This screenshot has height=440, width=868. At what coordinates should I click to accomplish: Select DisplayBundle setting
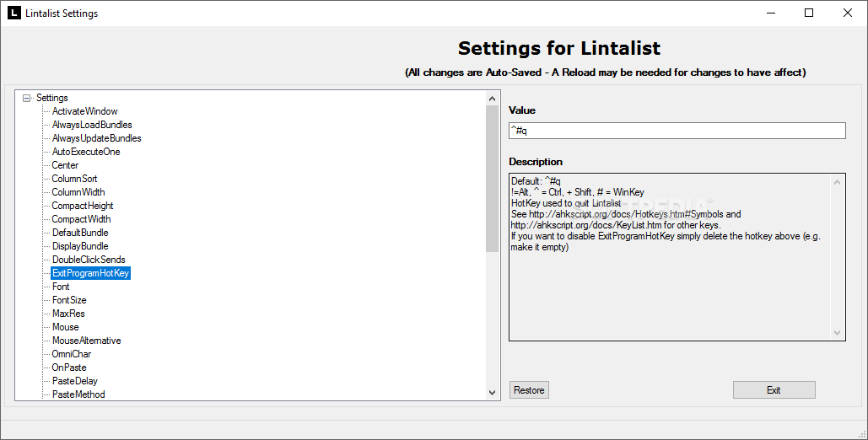80,246
